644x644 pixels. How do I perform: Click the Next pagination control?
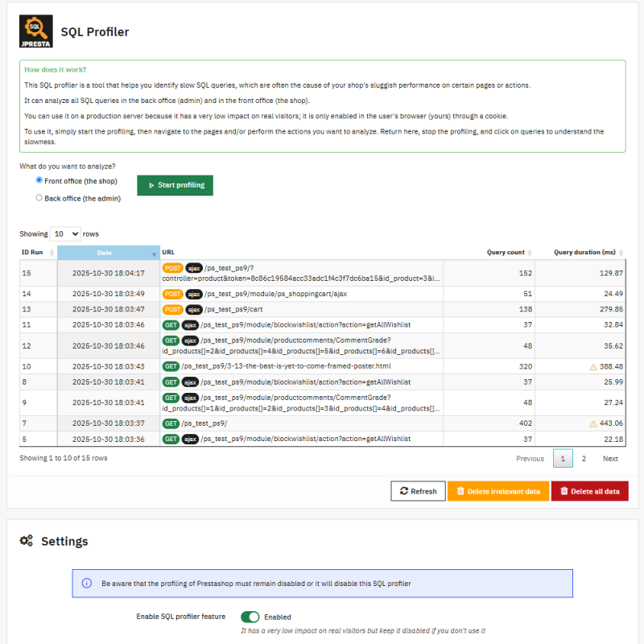coord(610,458)
